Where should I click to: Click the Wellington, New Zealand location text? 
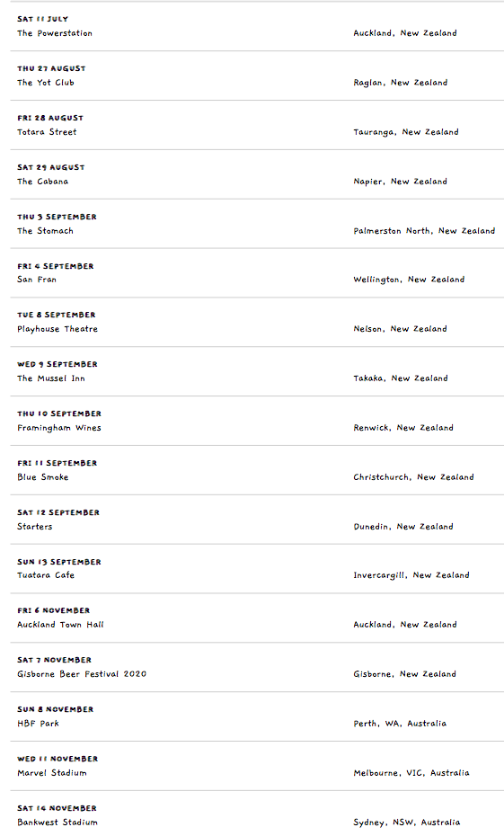(409, 280)
